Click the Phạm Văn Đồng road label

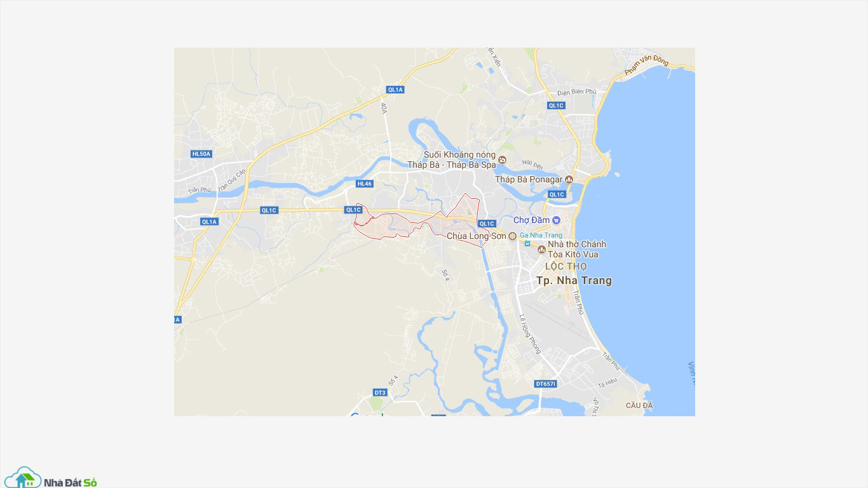click(646, 65)
